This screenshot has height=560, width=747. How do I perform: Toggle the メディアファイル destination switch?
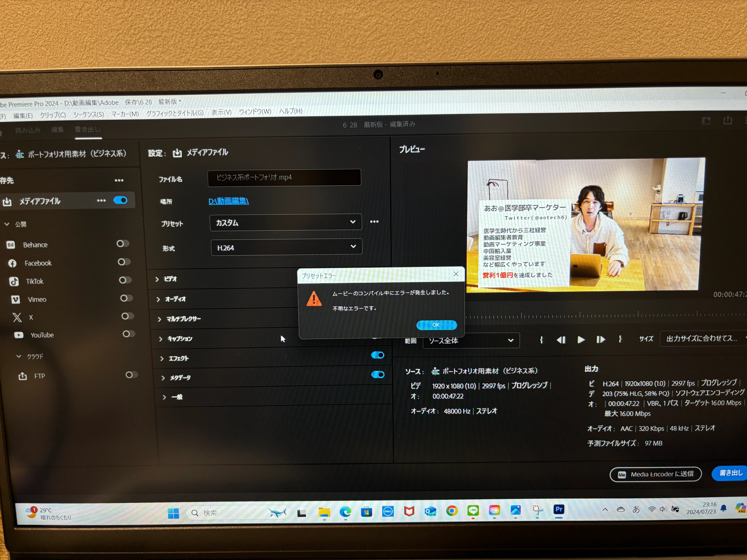tap(121, 200)
